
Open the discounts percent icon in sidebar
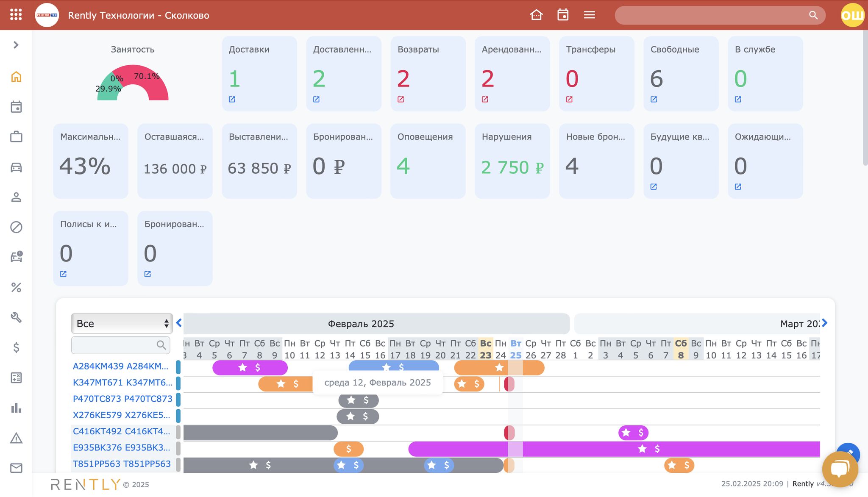click(16, 288)
